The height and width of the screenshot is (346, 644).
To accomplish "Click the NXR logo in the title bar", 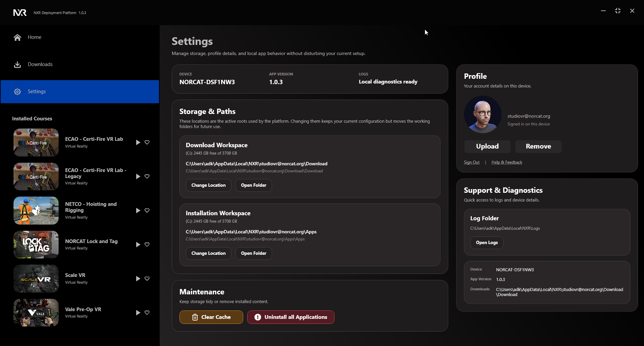I will click(20, 13).
